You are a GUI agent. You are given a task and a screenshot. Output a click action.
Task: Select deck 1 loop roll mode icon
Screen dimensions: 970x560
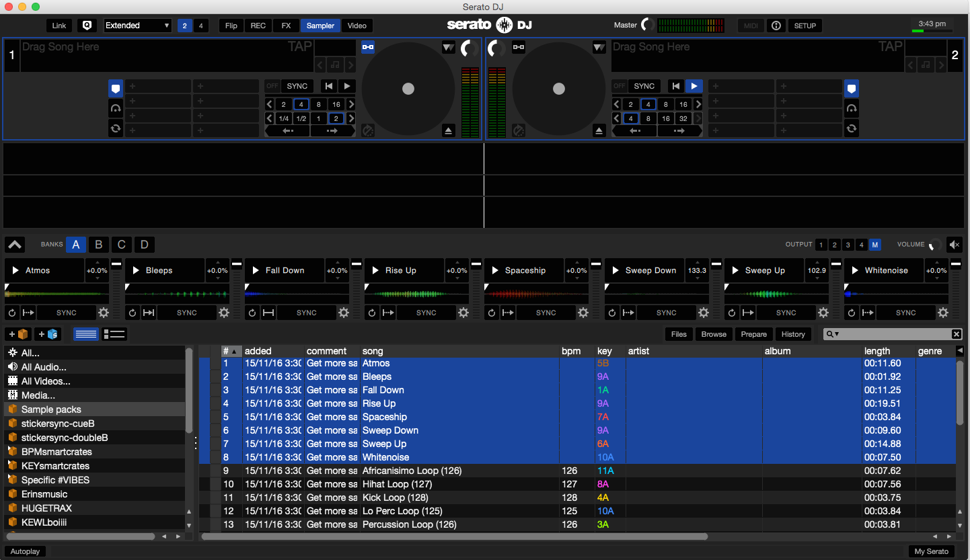[116, 108]
